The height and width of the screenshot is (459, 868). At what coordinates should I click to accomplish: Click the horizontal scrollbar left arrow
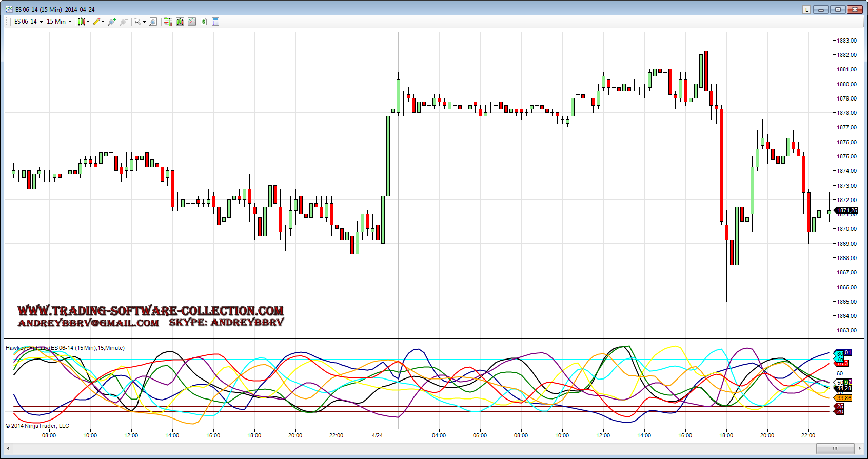(8, 449)
